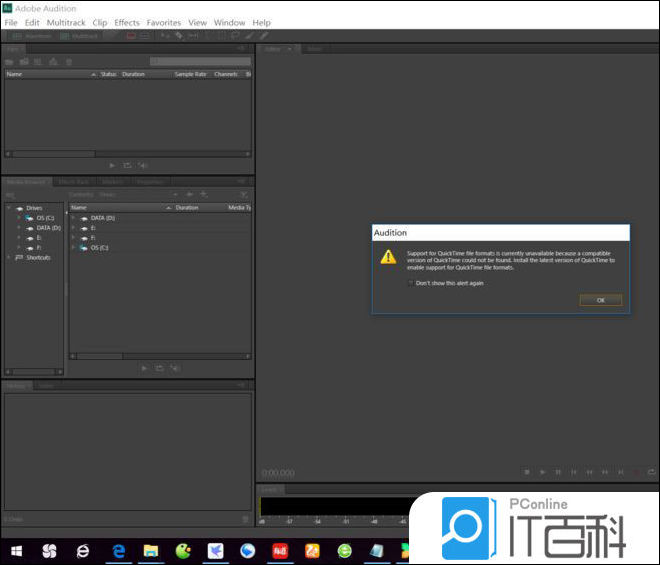Viewport: 660px width, 565px height.
Task: Switch to Waveform view in toolbar
Action: [32, 35]
